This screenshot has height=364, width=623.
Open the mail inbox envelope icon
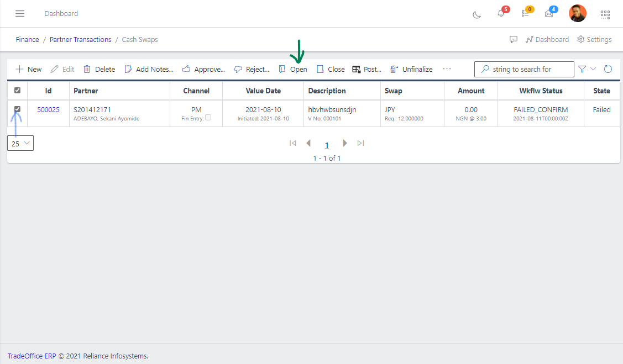click(549, 14)
